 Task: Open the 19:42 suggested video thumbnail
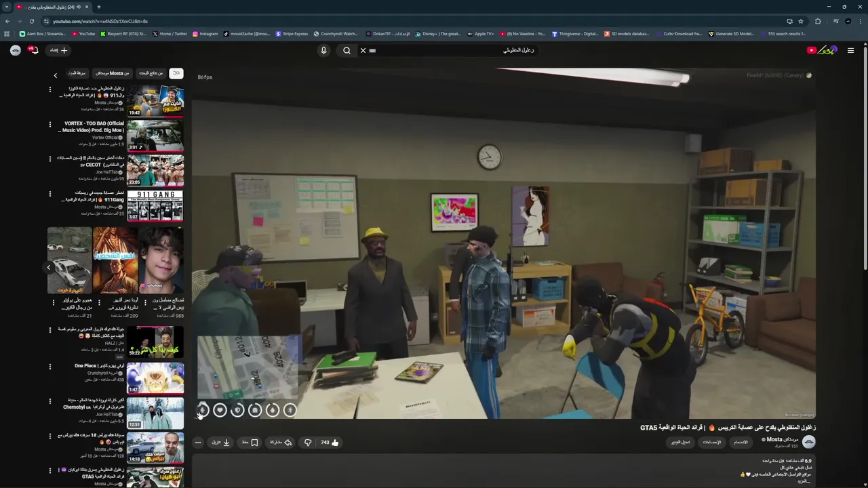(155, 100)
